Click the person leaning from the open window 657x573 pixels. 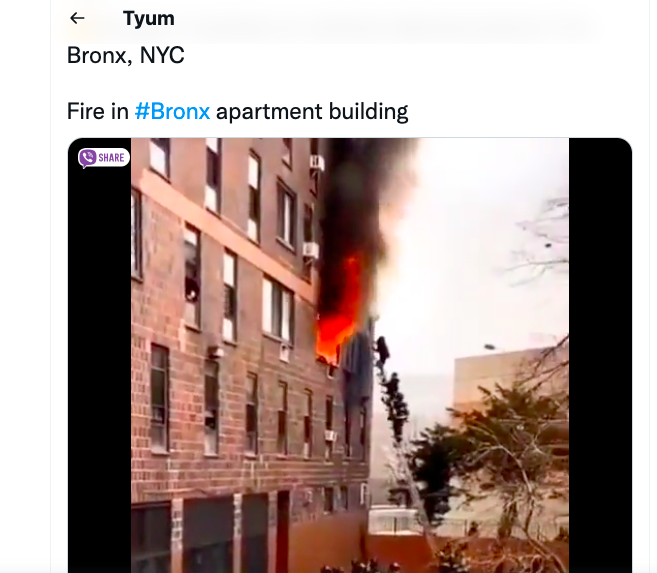tap(192, 289)
